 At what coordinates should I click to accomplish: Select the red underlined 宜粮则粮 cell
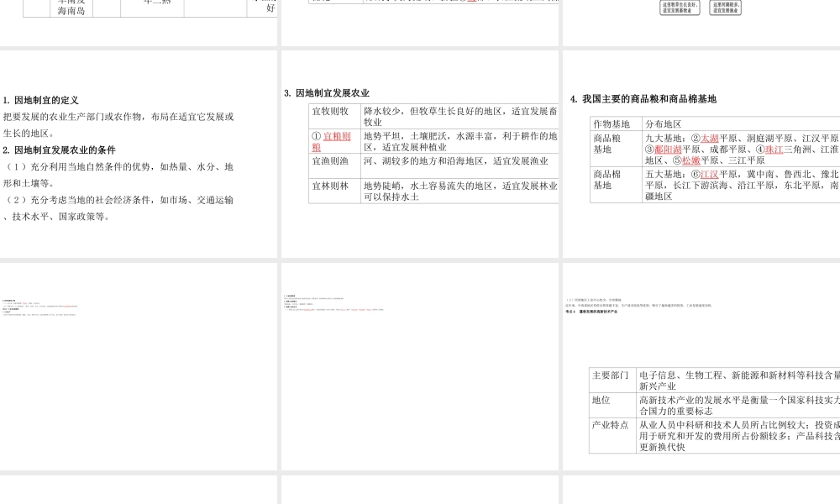(334, 141)
